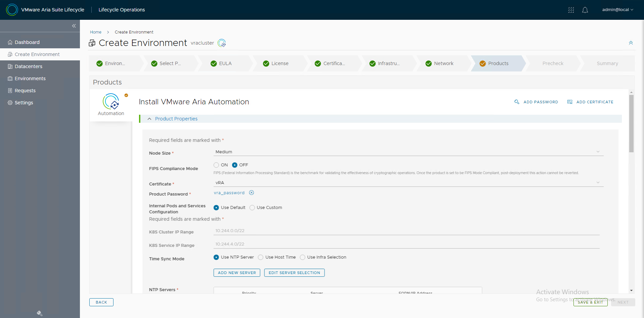Click the Requests sidebar icon
The image size is (644, 318).
pyautogui.click(x=10, y=91)
